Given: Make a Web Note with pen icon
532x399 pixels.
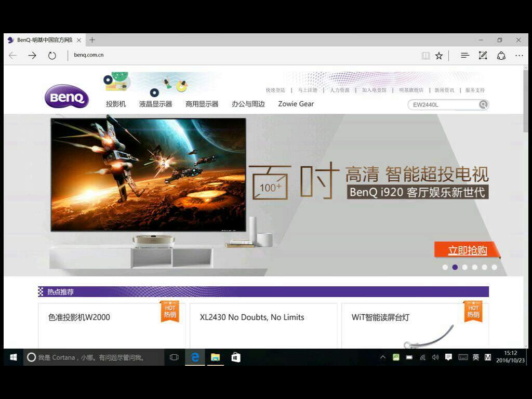Looking at the screenshot, I should click(483, 55).
